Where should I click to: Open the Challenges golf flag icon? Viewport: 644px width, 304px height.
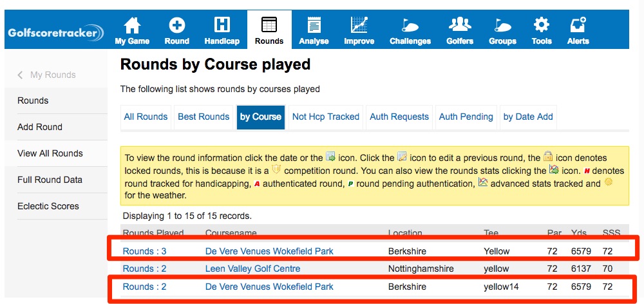410,25
